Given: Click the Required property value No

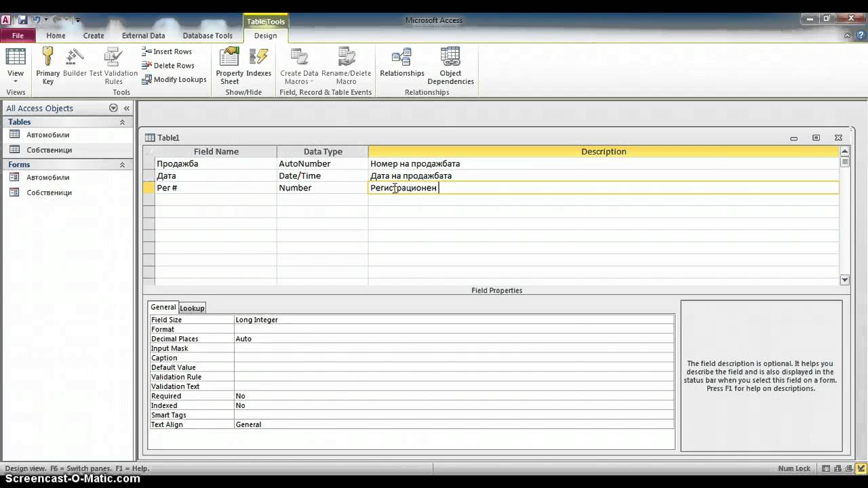Looking at the screenshot, I should (x=454, y=396).
